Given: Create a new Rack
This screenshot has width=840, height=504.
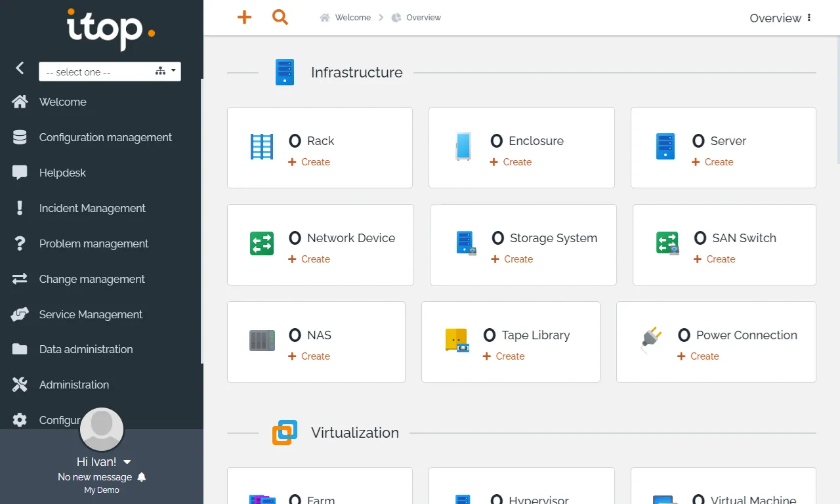Looking at the screenshot, I should point(309,162).
